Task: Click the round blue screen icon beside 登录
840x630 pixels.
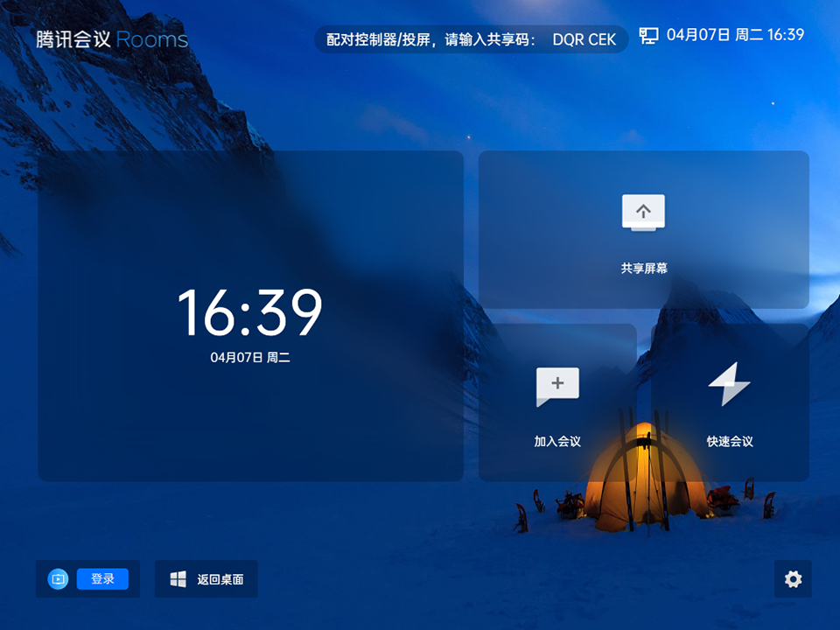Action: [58, 579]
